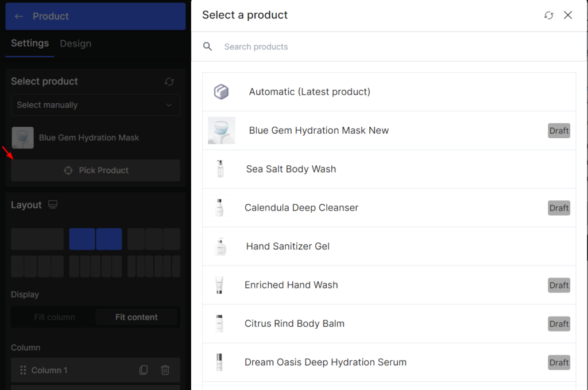The width and height of the screenshot is (588, 390).
Task: Click the drag handle on Column 1
Action: 23,370
